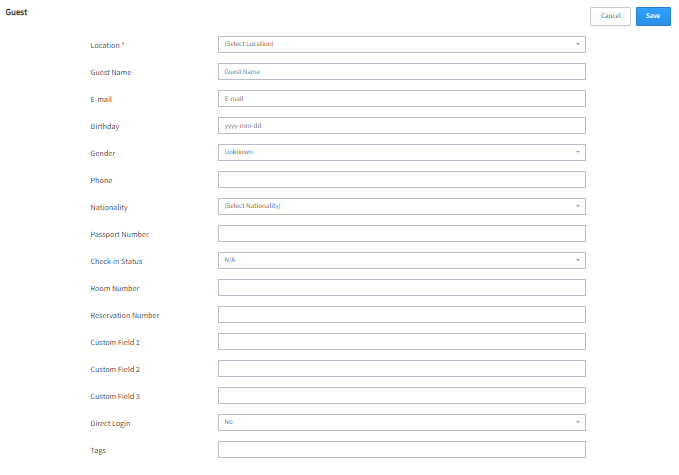Click the Gender label text

(x=103, y=153)
